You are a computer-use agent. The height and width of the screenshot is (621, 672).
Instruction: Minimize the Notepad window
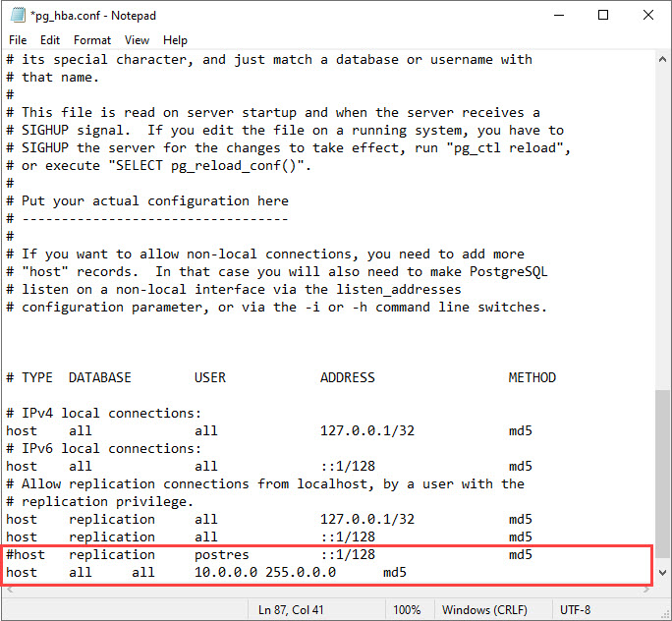point(558,16)
